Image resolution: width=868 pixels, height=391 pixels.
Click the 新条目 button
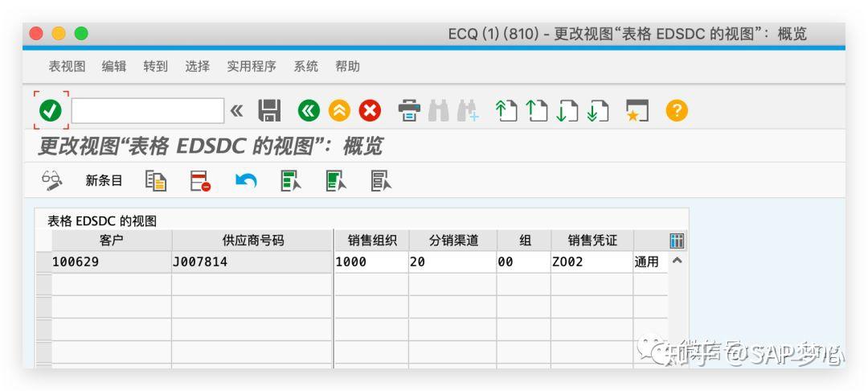point(104,180)
